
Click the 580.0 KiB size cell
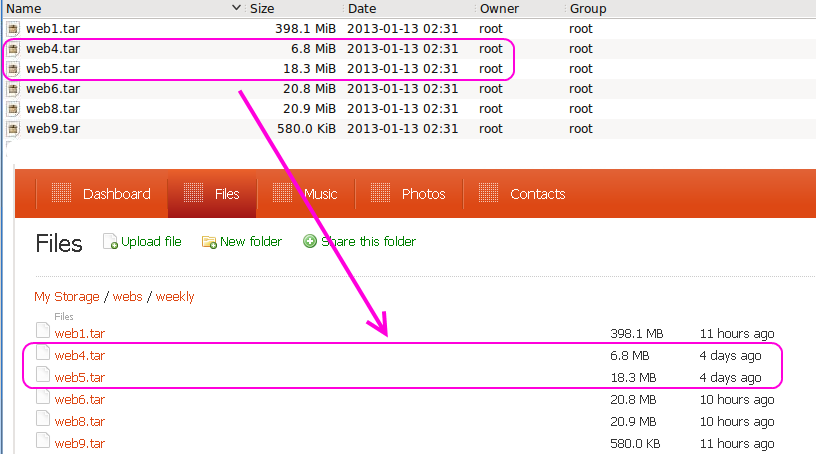[307, 129]
